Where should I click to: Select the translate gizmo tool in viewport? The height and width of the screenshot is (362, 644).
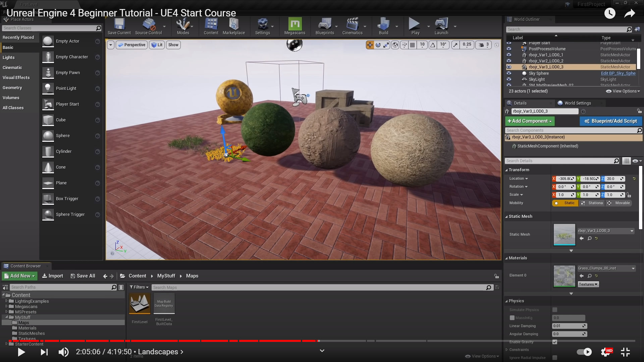click(370, 45)
